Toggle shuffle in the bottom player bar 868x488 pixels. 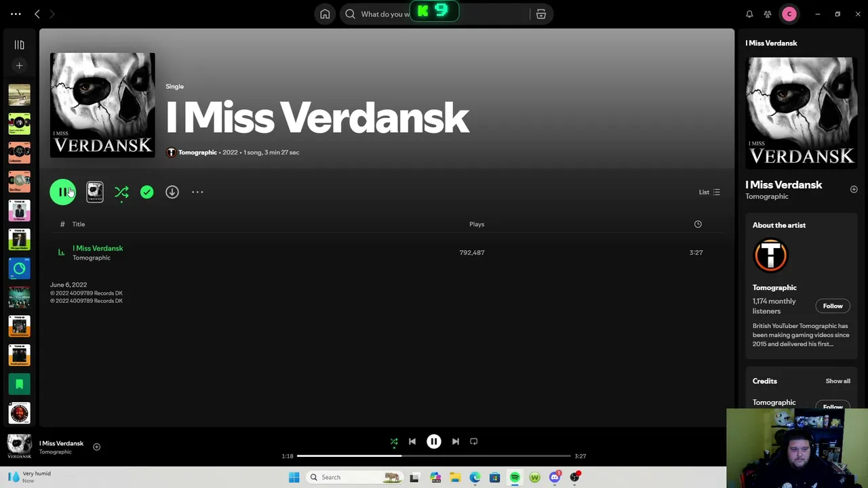pyautogui.click(x=394, y=442)
